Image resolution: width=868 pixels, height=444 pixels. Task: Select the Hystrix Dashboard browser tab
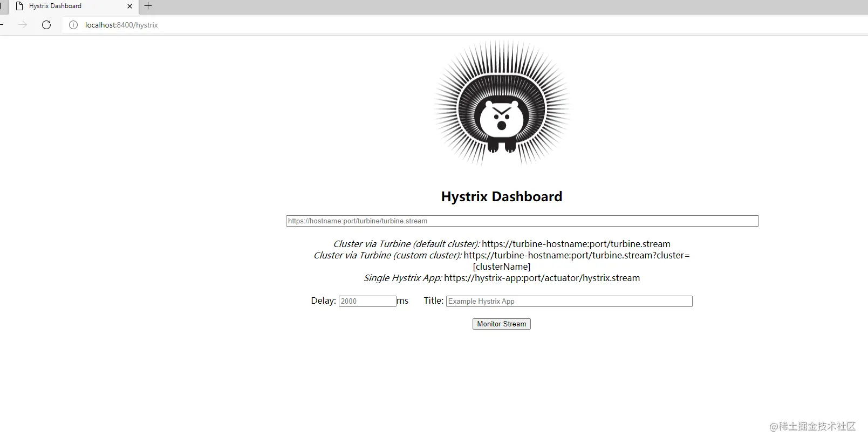pyautogui.click(x=74, y=6)
